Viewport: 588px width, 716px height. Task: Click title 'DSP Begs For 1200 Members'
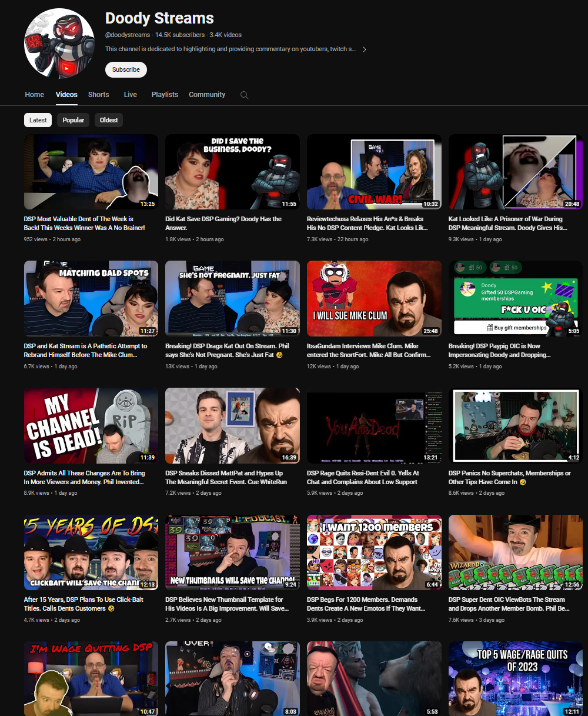tap(366, 604)
